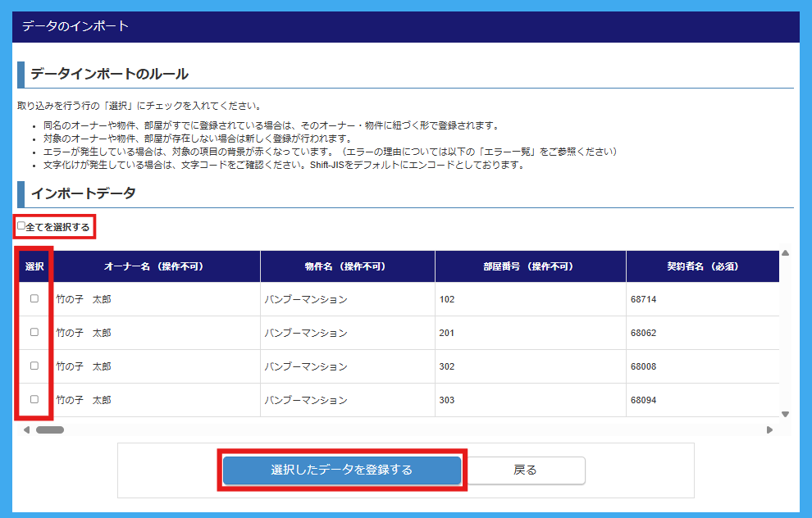Click the contractor name cell "68714"
The image size is (812, 518).
(643, 299)
